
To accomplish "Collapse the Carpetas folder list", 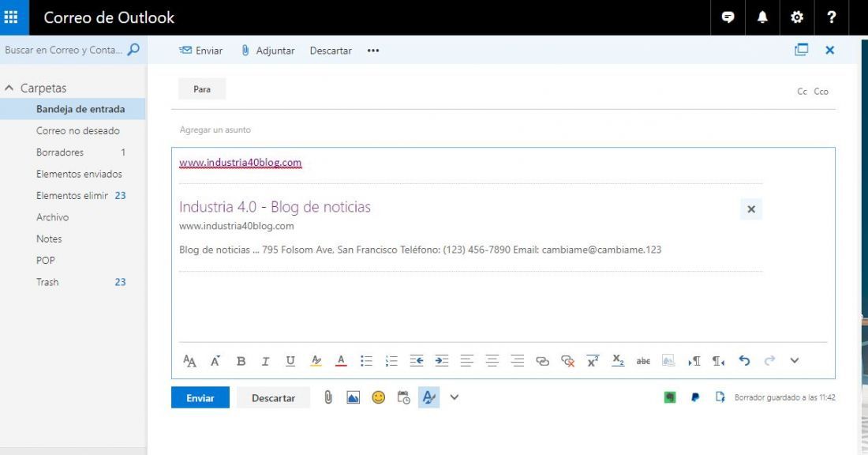I will coord(9,88).
